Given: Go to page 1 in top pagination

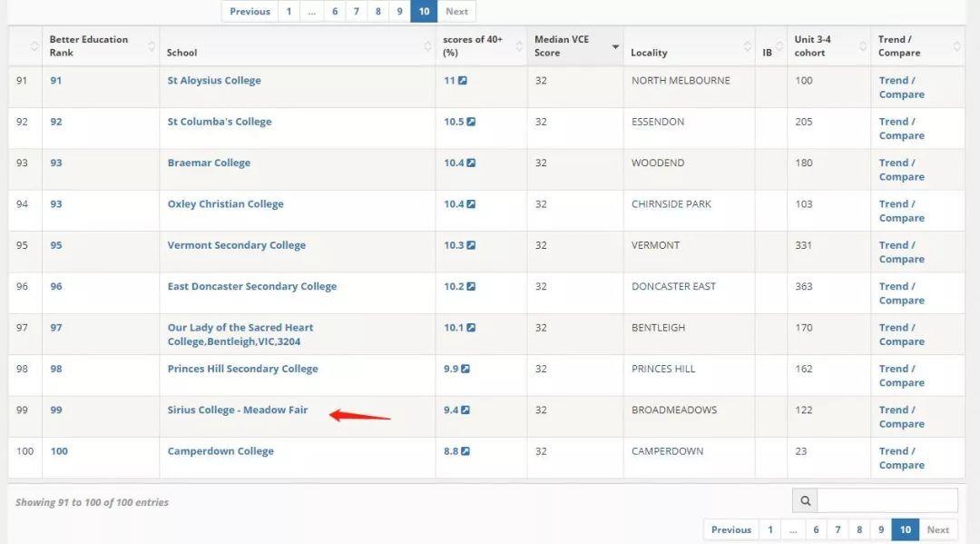Looking at the screenshot, I should (x=289, y=11).
